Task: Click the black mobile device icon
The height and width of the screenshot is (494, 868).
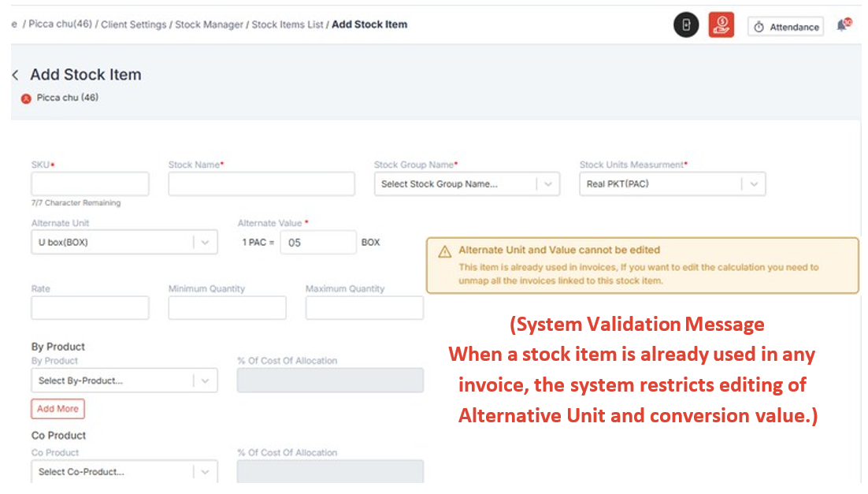Action: pos(686,25)
